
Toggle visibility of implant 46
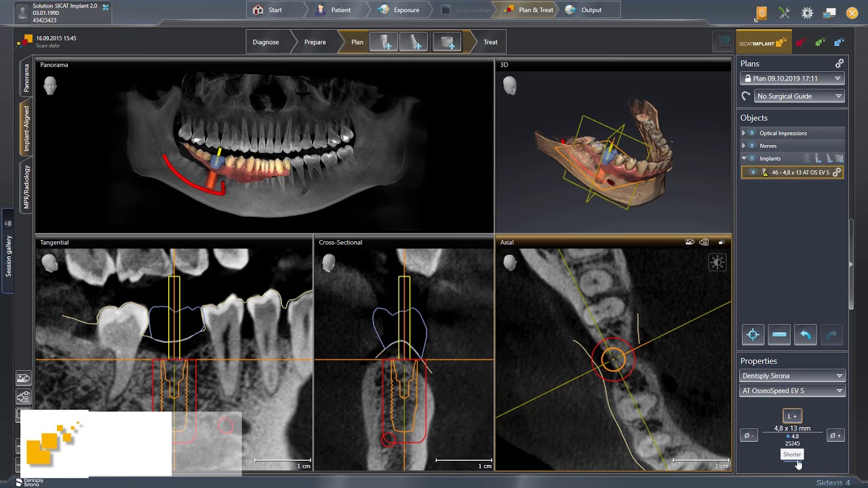tap(753, 173)
